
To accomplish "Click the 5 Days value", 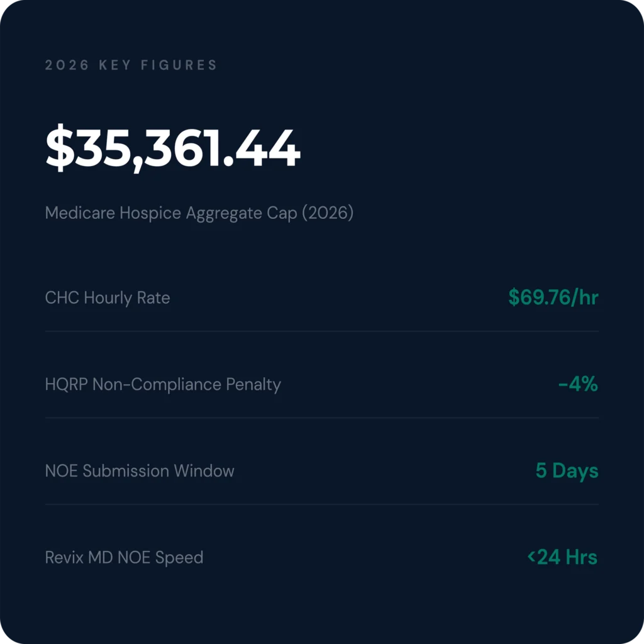I will pos(567,470).
